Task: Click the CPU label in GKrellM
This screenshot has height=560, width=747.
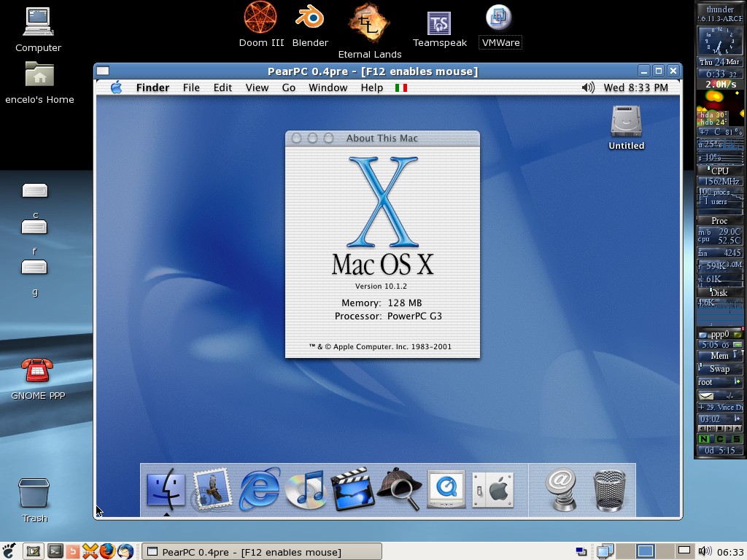Action: tap(720, 171)
